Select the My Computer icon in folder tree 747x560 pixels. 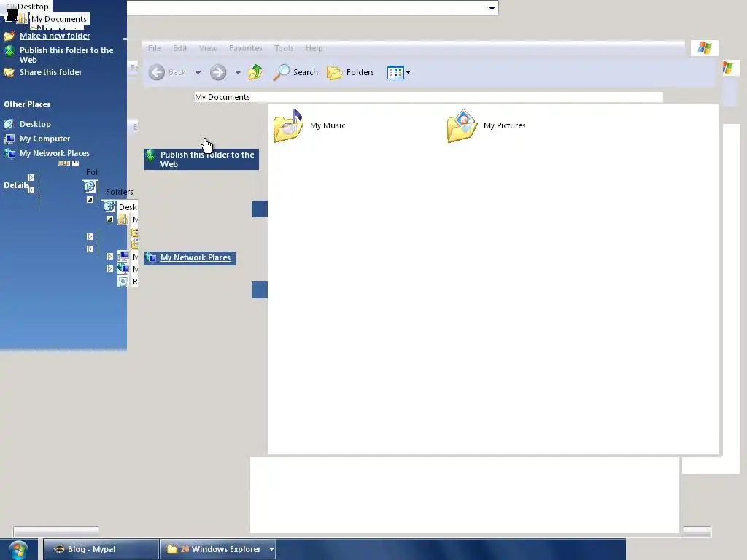pos(123,256)
